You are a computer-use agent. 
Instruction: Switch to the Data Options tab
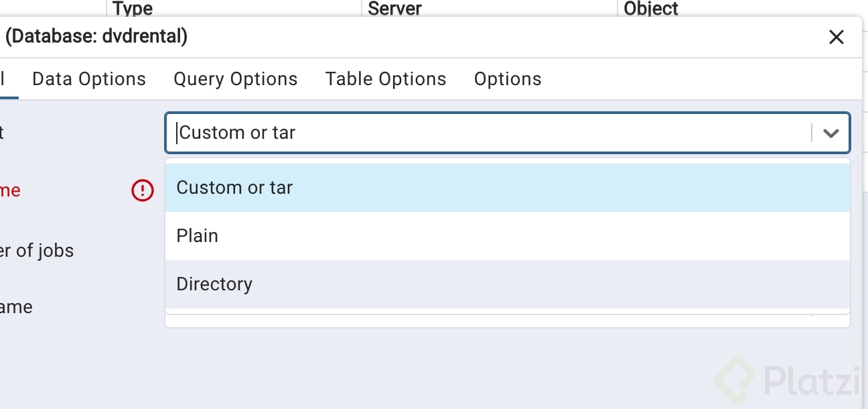pyautogui.click(x=89, y=79)
